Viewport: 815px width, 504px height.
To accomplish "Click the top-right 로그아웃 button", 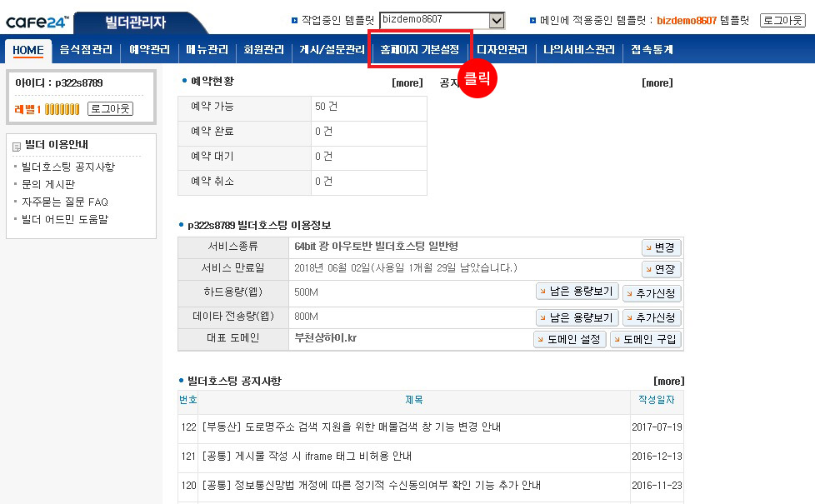I will [x=782, y=20].
